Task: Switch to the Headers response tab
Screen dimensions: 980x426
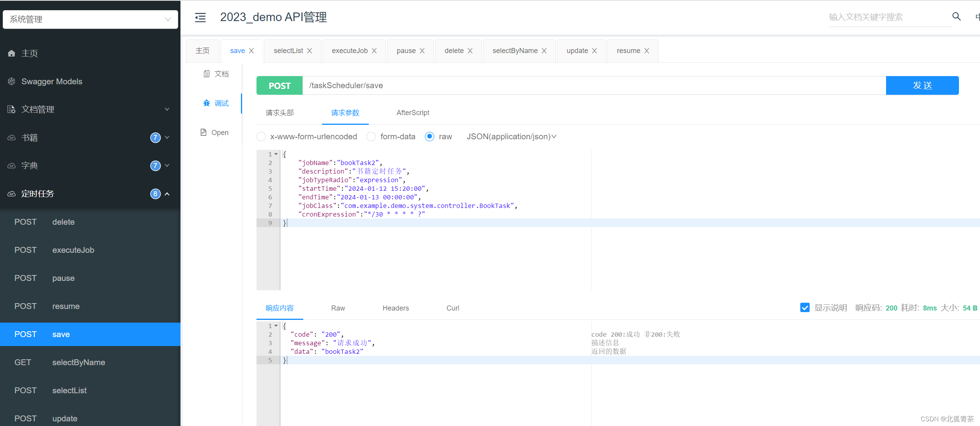Action: coord(395,308)
